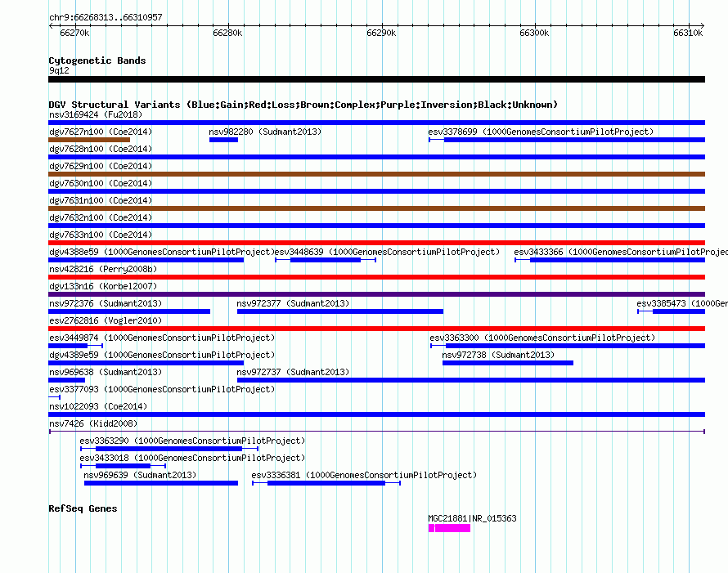Select the esv3448639 variant bar

point(326,260)
